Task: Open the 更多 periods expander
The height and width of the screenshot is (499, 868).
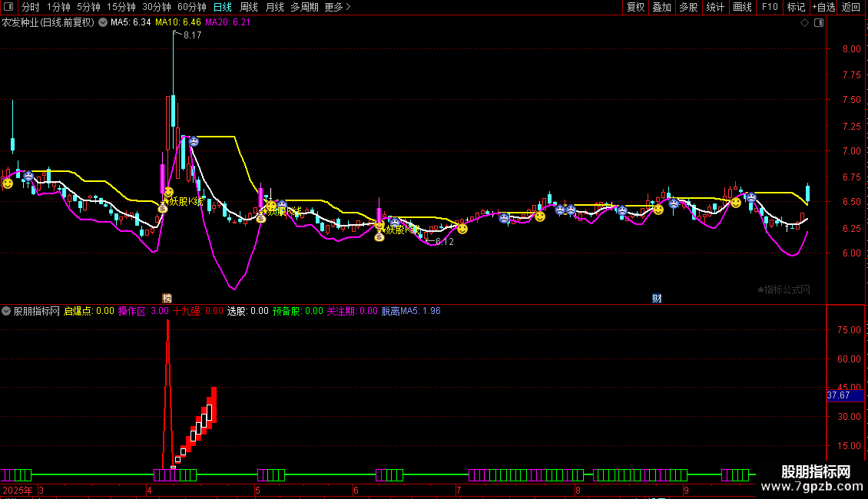Action: (337, 7)
